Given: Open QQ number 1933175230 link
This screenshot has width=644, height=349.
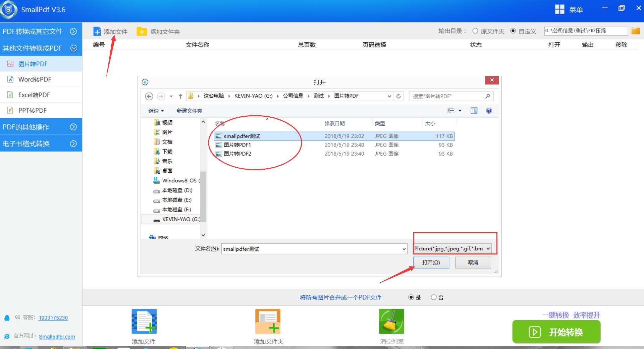Looking at the screenshot, I should coord(53,318).
